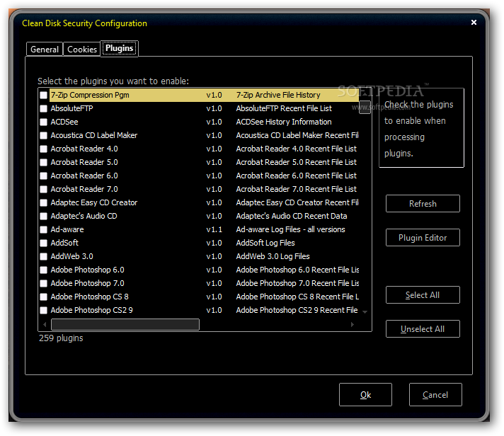Check the Acrobat Reader 7.0 checkbox
Viewport: 504px width, 436px height.
coord(43,190)
